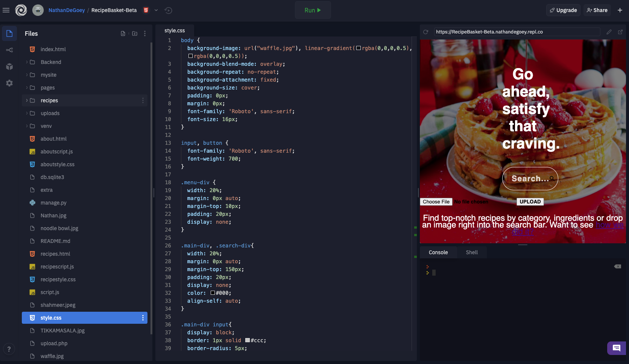Open recipescript.js file

[x=85, y=267]
